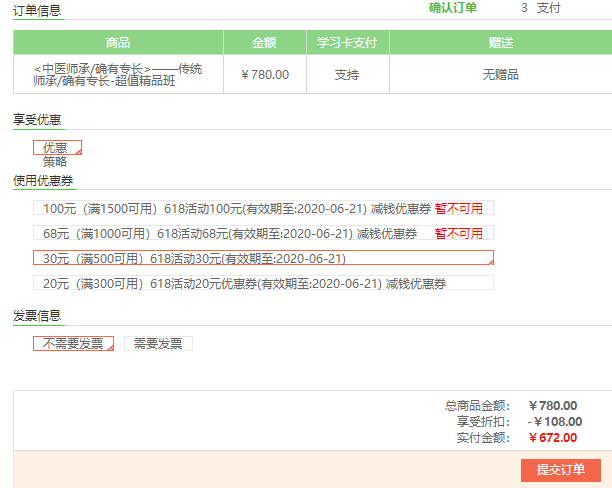Pick the 20元 (满300可用) coupon
This screenshot has height=488, width=612.
pos(245,283)
